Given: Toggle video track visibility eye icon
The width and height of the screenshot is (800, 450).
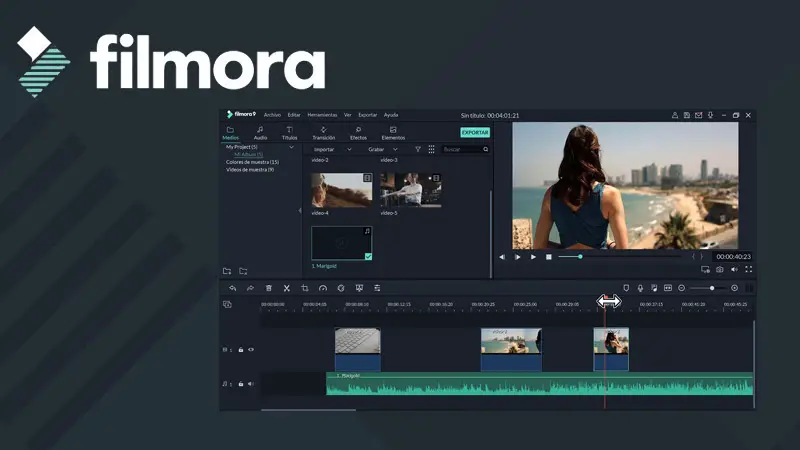Looking at the screenshot, I should tap(250, 350).
